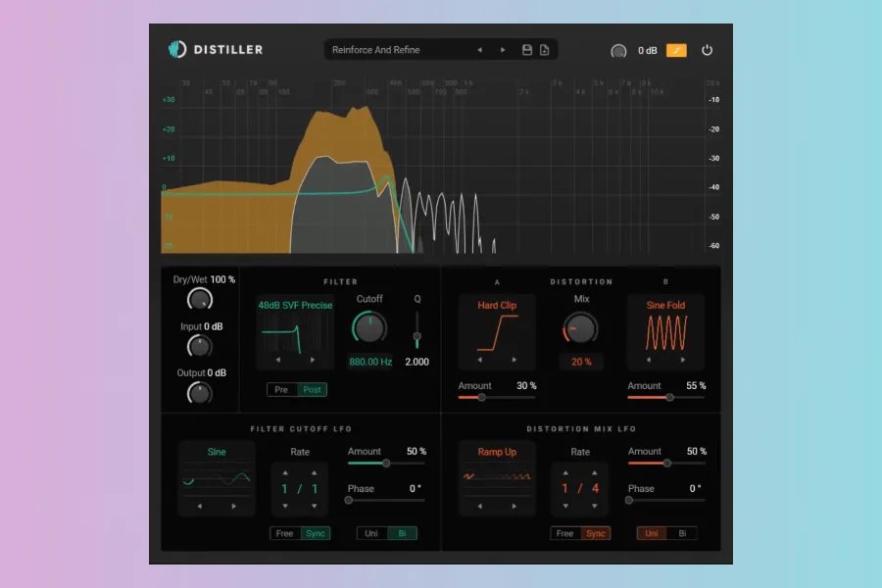The height and width of the screenshot is (588, 882).
Task: Set filter LFO to Free mode
Action: pyautogui.click(x=284, y=533)
